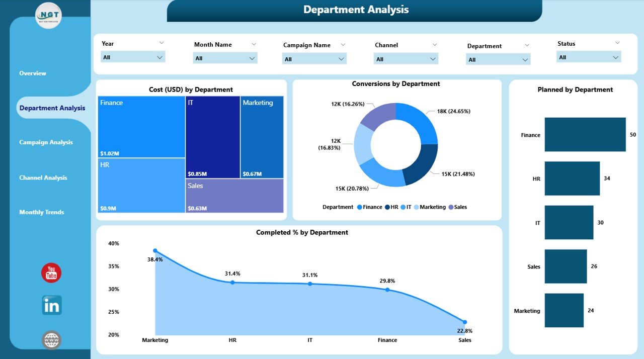This screenshot has width=644, height=359.
Task: Go to the Overview page
Action: pos(33,73)
